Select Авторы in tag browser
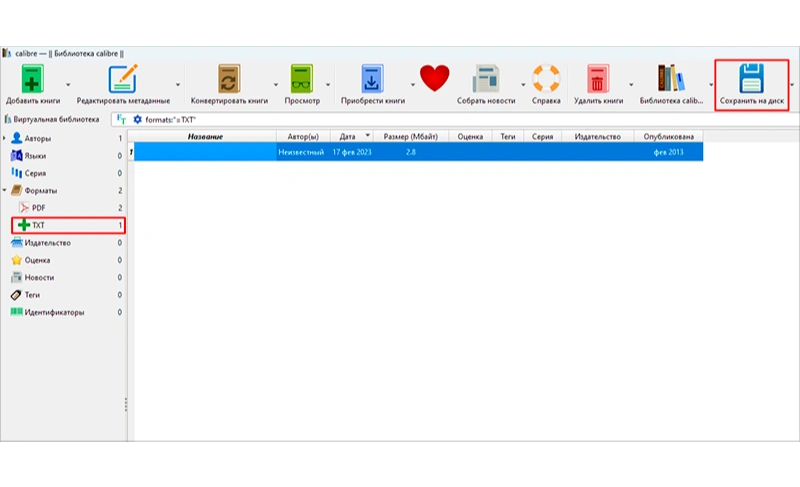800x487 pixels. 37,138
